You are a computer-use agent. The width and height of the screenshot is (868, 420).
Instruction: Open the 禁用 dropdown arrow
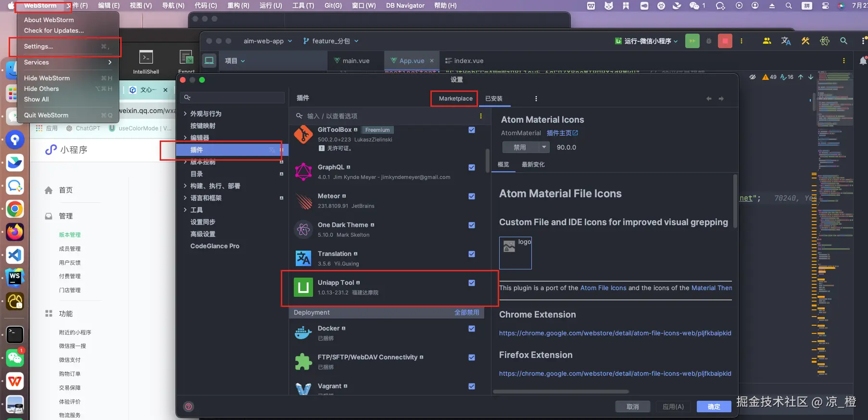[x=544, y=147]
